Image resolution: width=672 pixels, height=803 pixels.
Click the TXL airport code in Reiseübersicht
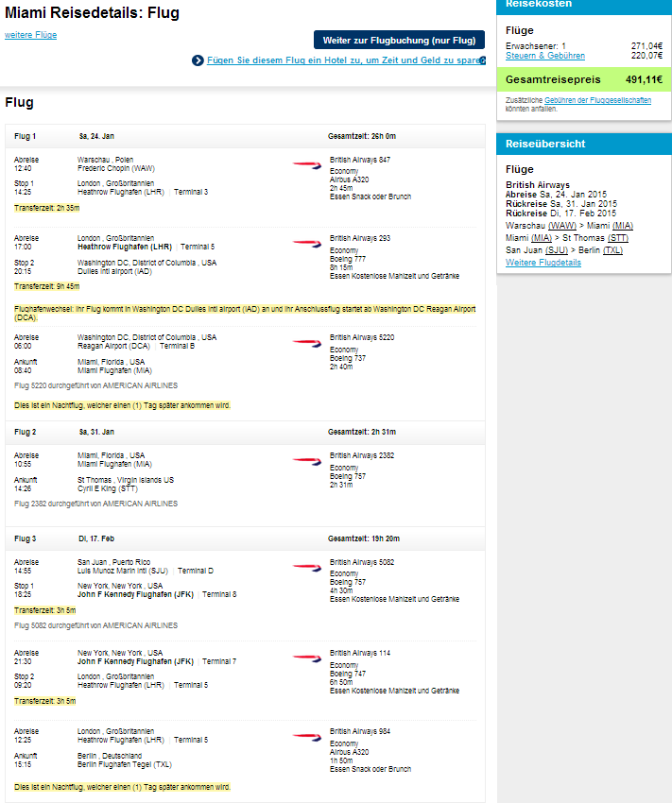point(612,250)
